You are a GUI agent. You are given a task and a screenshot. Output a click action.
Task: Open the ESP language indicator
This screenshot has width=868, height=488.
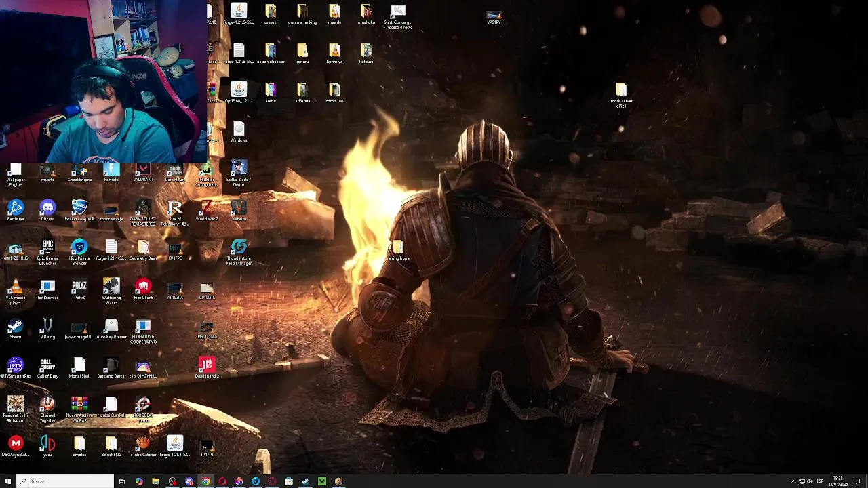click(820, 481)
